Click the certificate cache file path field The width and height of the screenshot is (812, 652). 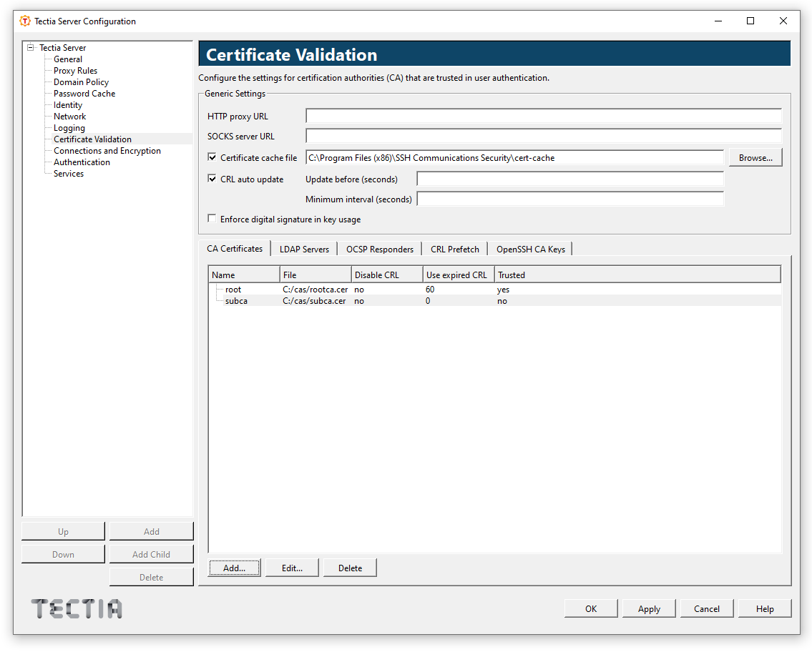pos(515,158)
